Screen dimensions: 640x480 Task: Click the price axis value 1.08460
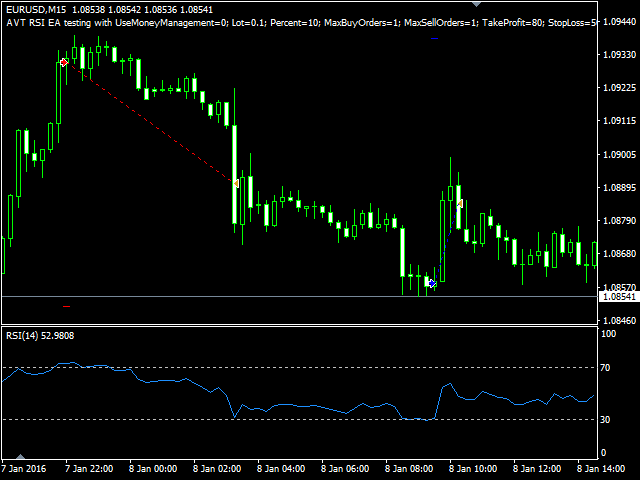pyautogui.click(x=619, y=320)
